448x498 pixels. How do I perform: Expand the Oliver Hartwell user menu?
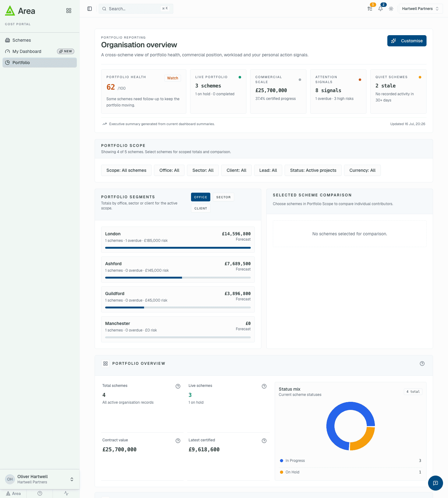[40, 479]
